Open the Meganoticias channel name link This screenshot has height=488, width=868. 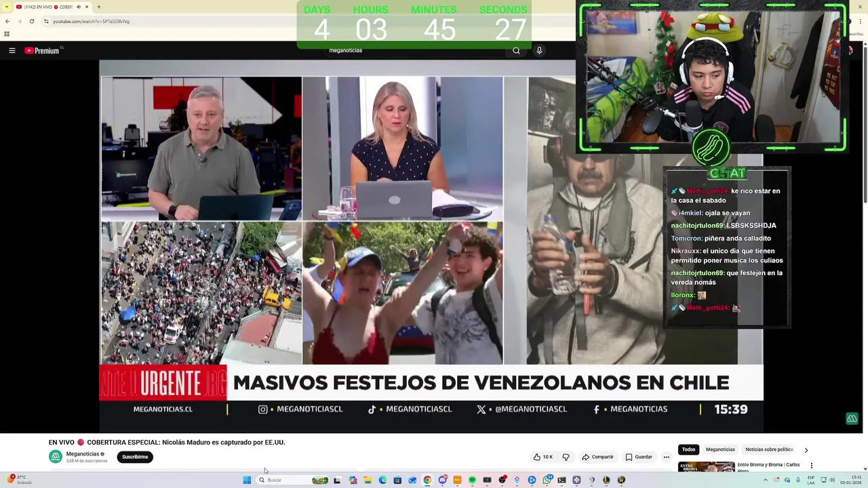pyautogui.click(x=83, y=453)
